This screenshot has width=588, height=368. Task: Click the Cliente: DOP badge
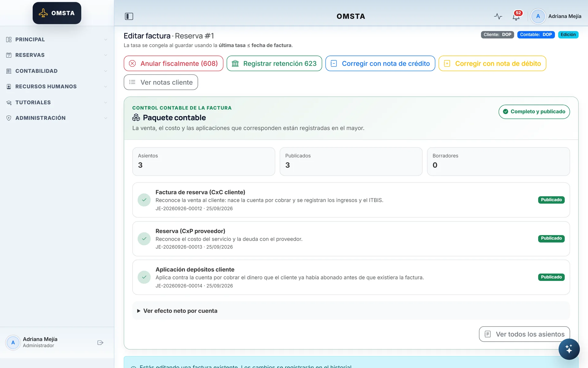[x=497, y=35]
